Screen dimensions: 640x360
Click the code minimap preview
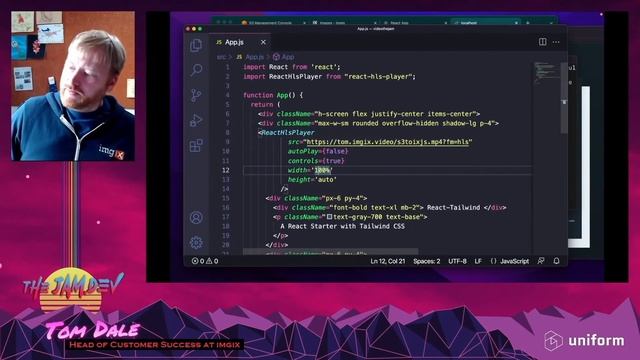[546, 72]
